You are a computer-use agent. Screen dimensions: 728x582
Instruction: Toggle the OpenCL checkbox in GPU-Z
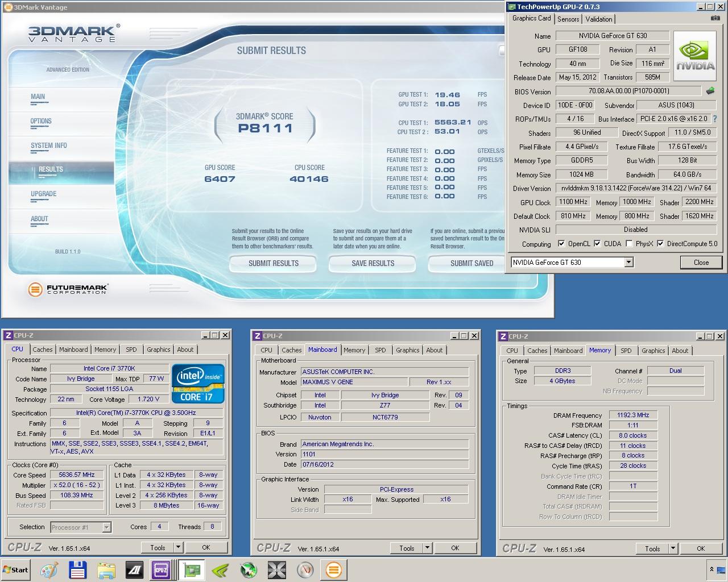coord(561,244)
